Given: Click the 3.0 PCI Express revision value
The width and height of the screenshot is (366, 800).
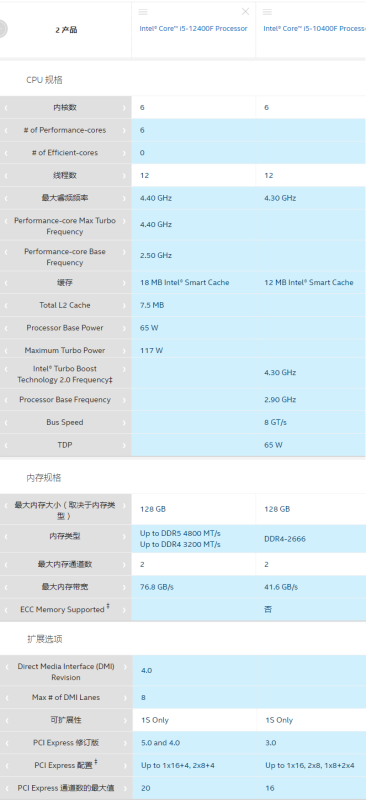Looking at the screenshot, I should pyautogui.click(x=271, y=743).
